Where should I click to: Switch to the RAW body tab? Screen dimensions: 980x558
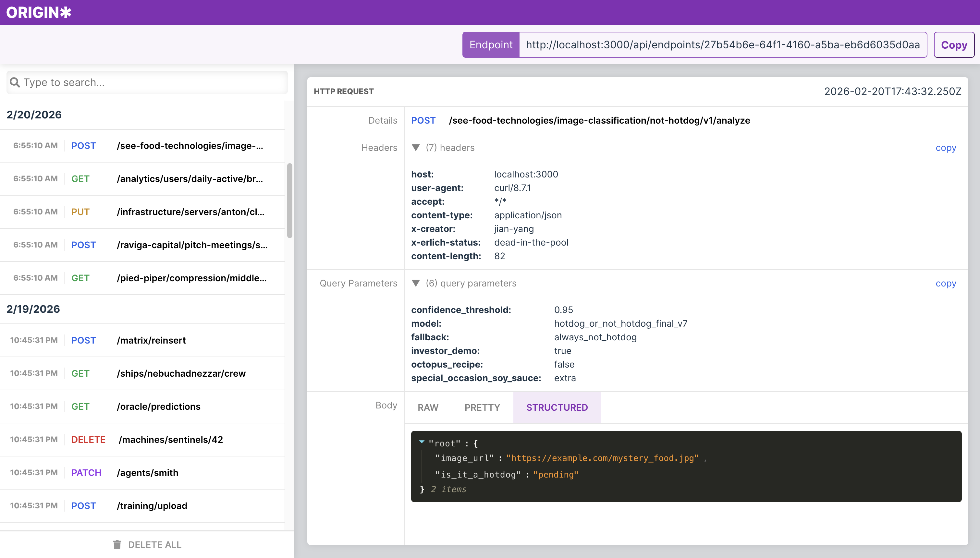coord(428,407)
